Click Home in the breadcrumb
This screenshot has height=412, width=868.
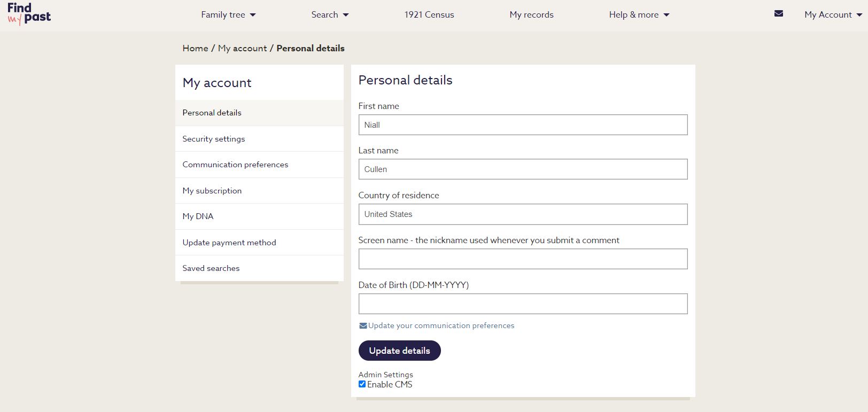pyautogui.click(x=195, y=48)
